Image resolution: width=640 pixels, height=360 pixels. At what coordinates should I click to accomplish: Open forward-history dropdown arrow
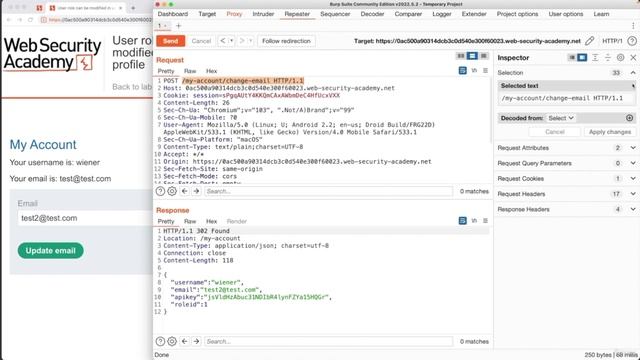click(x=251, y=41)
